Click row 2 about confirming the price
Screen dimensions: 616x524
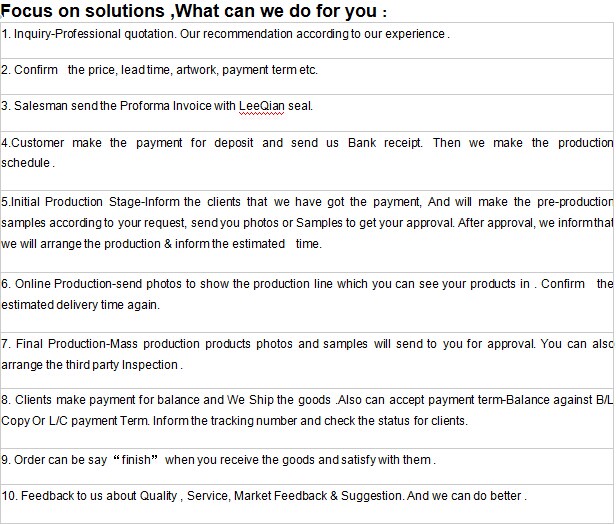click(307, 77)
